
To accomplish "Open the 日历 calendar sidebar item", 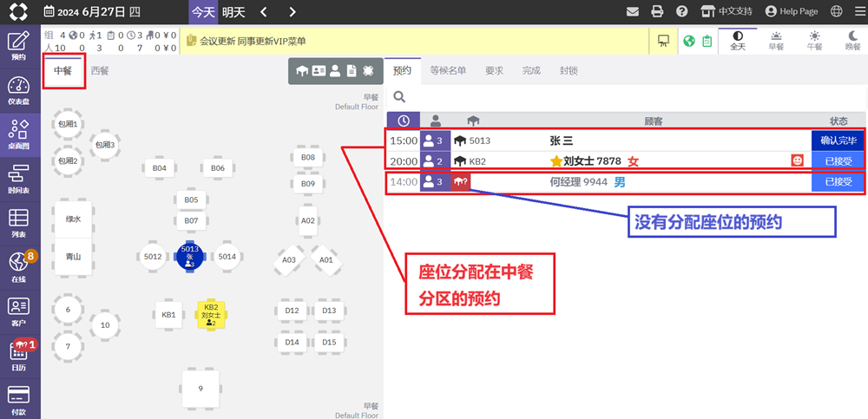I will (20, 357).
